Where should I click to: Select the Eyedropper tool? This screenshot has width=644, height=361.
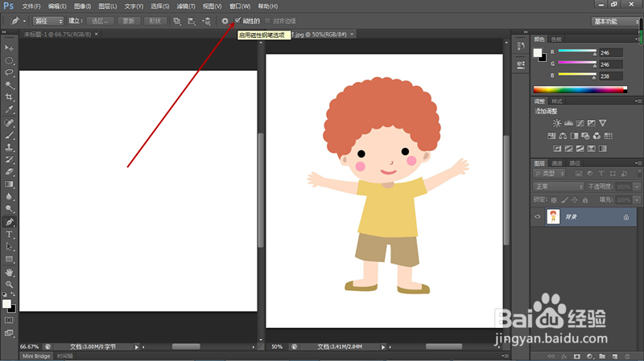[x=9, y=109]
